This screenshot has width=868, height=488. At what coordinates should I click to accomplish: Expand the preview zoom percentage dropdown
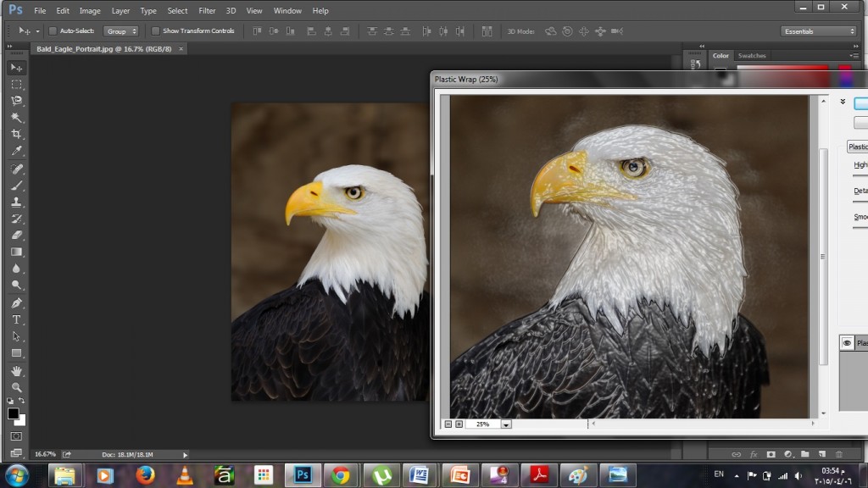click(506, 424)
